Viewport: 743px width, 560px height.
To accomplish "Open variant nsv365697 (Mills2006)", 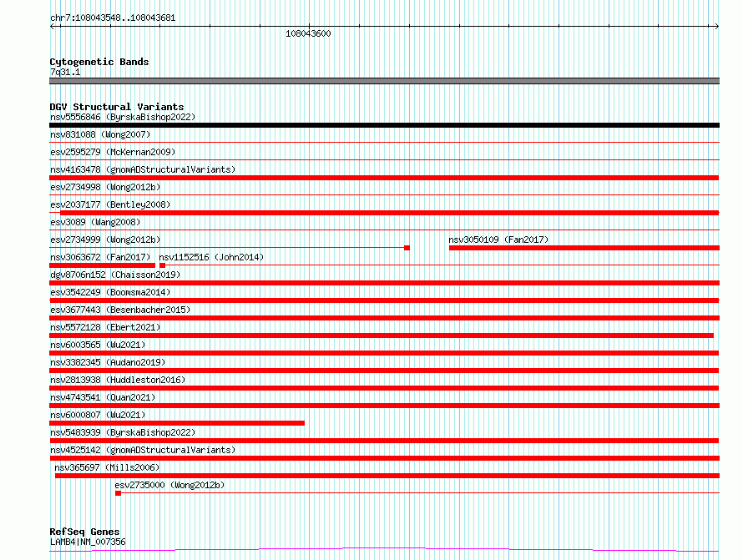I will pos(107,467).
